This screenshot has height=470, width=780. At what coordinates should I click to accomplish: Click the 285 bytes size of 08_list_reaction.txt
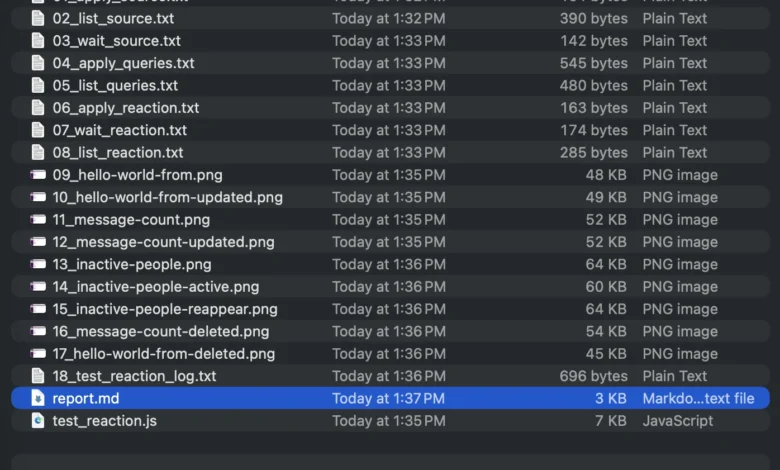[x=594, y=153]
